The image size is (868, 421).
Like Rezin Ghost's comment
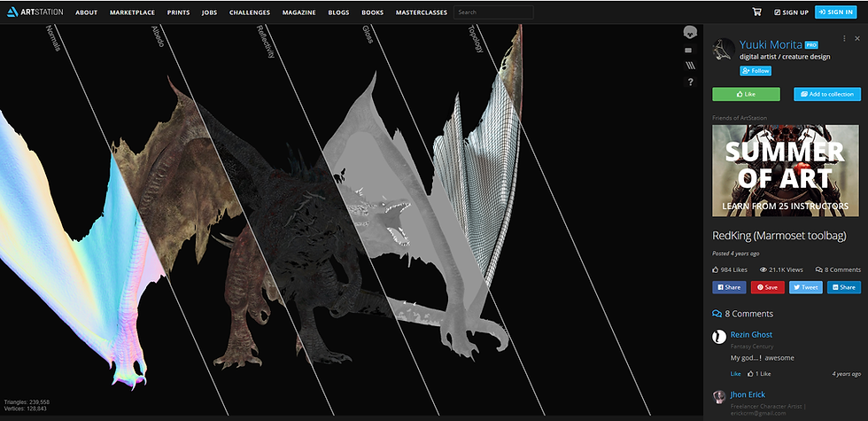pyautogui.click(x=735, y=374)
